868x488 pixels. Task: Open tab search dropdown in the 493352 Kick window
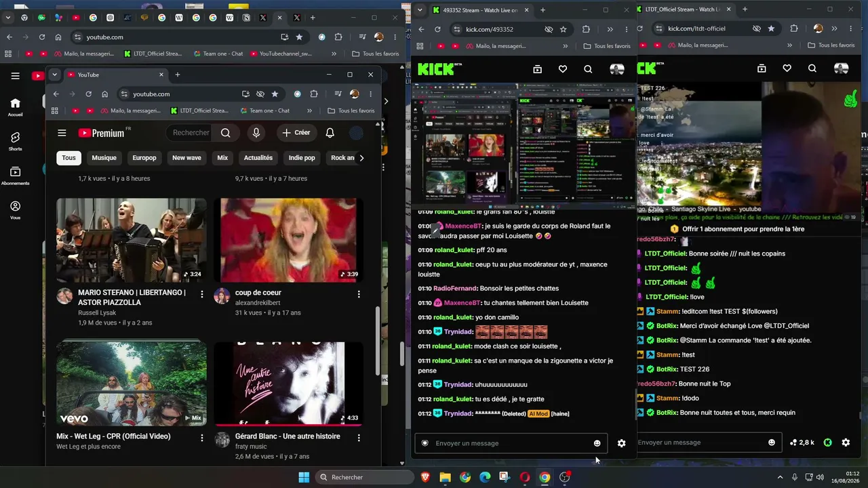pyautogui.click(x=420, y=10)
